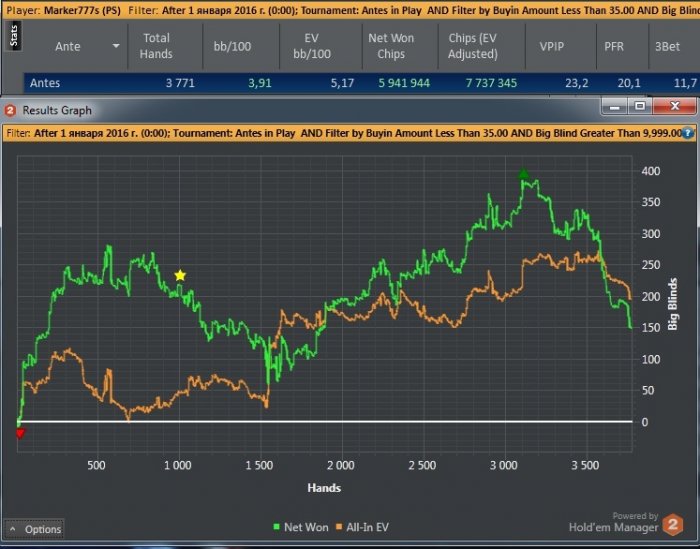Image resolution: width=700 pixels, height=549 pixels.
Task: Sort by Net Won Chips column header
Action: [x=391, y=46]
